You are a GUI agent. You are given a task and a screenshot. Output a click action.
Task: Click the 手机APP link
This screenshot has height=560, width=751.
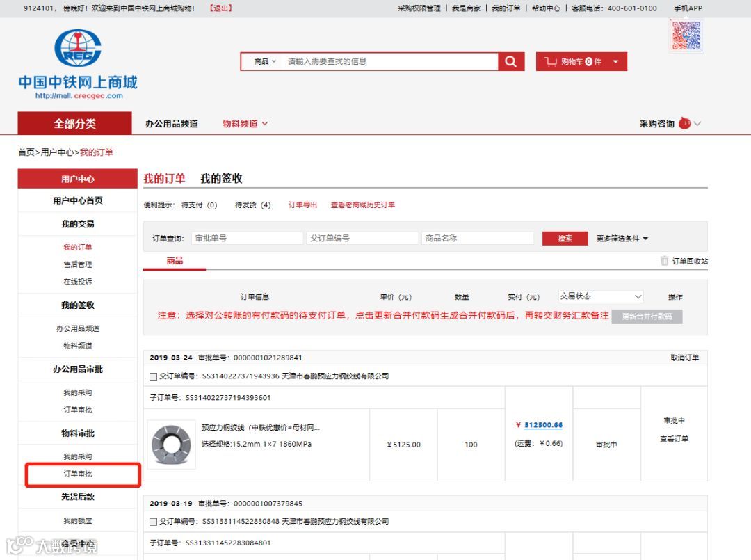click(688, 8)
